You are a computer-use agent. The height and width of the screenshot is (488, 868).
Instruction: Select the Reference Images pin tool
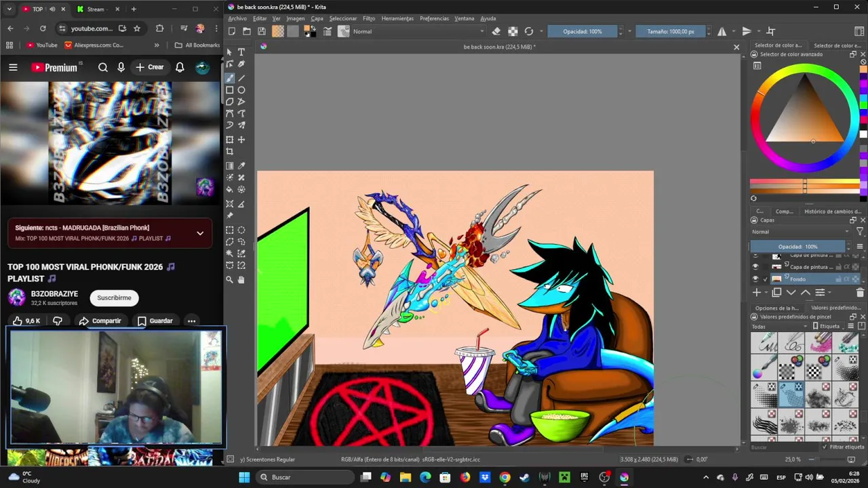230,216
